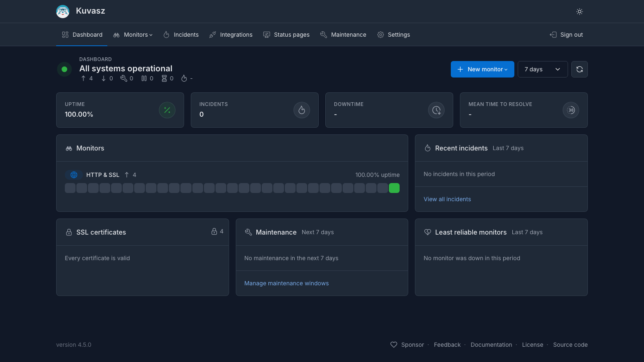
Task: Click the 'Every certificate is valid' text
Action: 97,258
